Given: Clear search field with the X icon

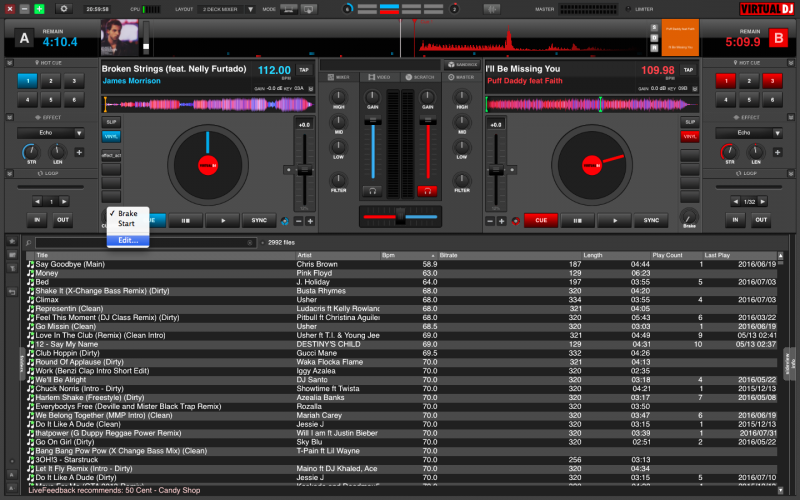Looking at the screenshot, I should point(249,243).
